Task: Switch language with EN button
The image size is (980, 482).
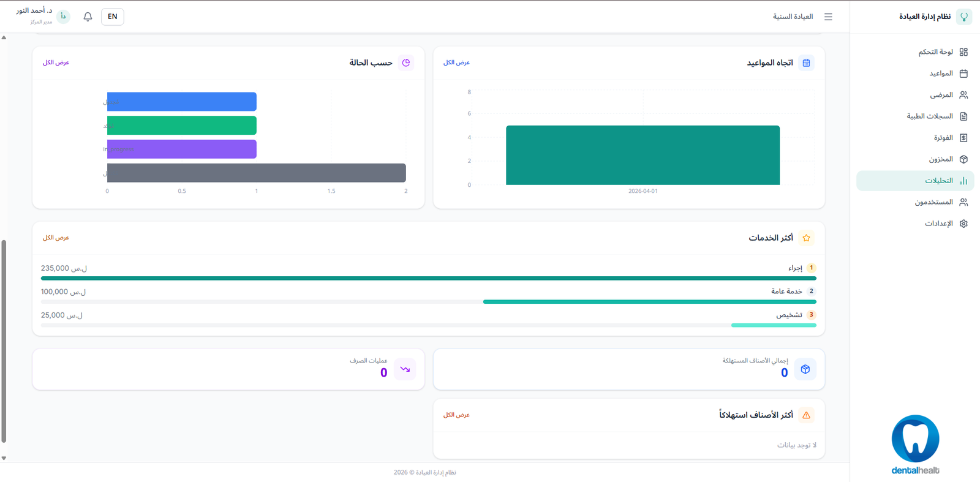Action: pos(112,17)
